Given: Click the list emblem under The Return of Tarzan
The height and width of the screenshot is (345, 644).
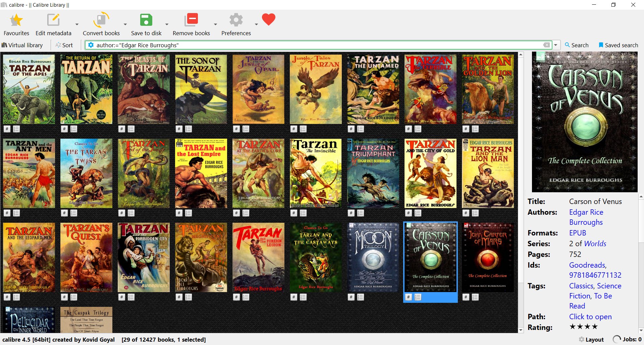Looking at the screenshot, I should 74,129.
